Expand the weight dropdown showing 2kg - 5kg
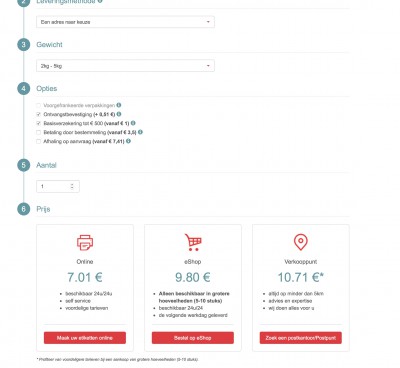Viewport: 400px width, 368px height. point(125,66)
